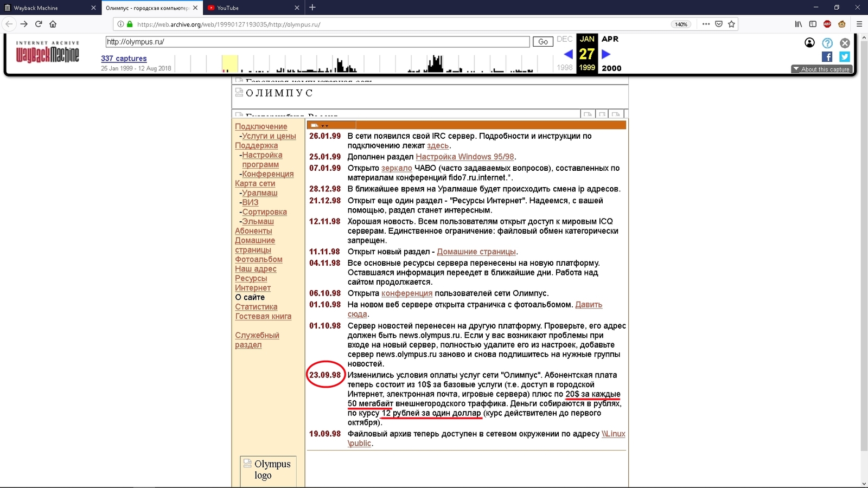The image size is (868, 488).
Task: Click highlighted yellow year in sparkline
Action: point(230,63)
